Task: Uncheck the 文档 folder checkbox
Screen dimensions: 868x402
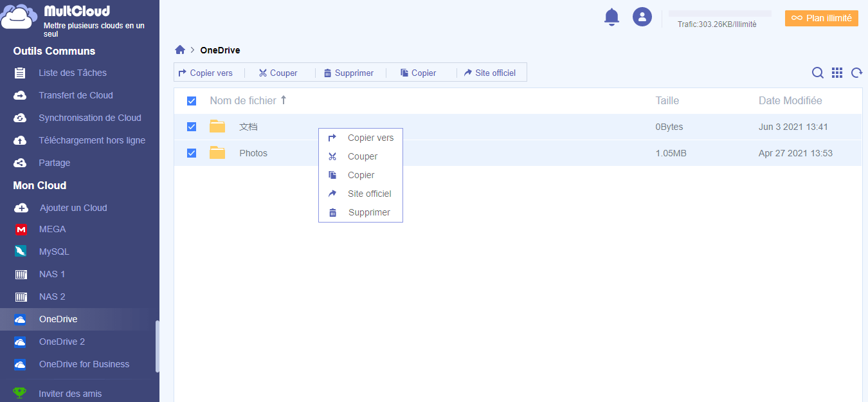Action: pyautogui.click(x=192, y=127)
